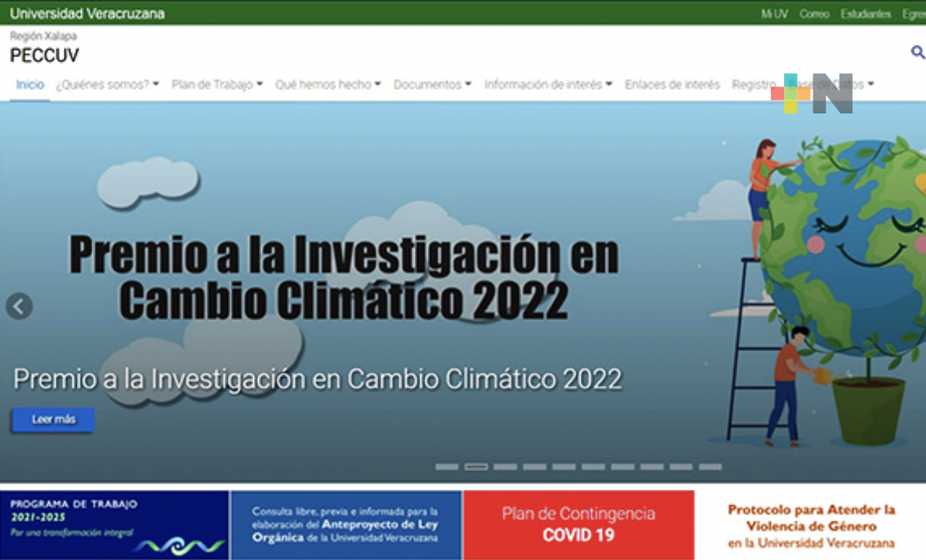The width and height of the screenshot is (926, 560).
Task: Open the Mi UV link
Action: point(774,14)
